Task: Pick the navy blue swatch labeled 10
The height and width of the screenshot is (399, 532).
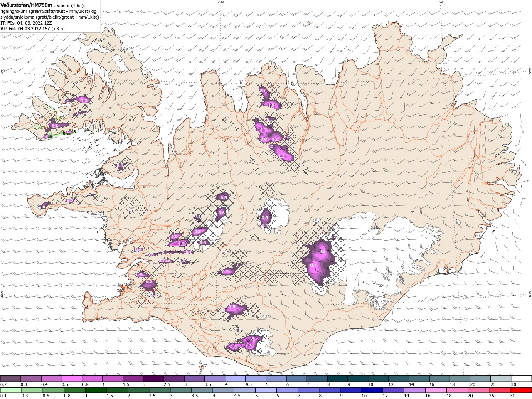Action: pos(372,390)
